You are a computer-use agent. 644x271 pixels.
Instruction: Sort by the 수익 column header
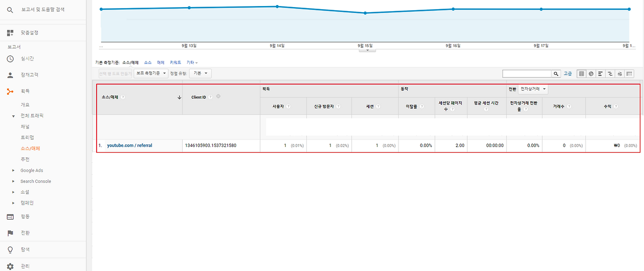point(607,106)
